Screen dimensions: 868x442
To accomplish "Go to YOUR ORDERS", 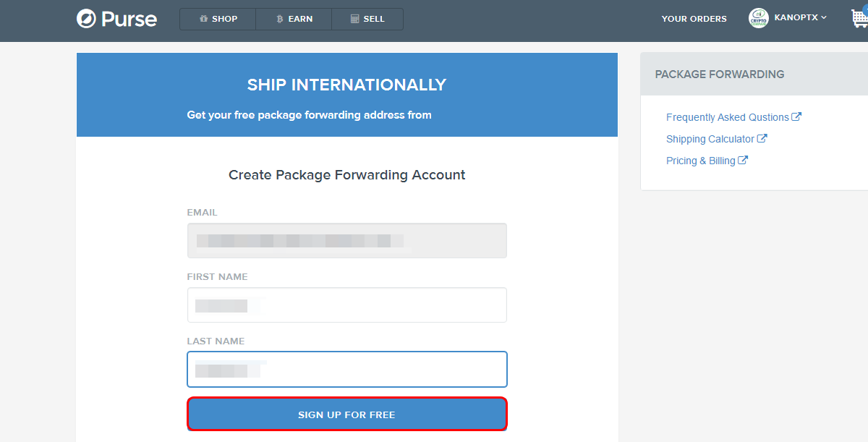I will point(694,19).
